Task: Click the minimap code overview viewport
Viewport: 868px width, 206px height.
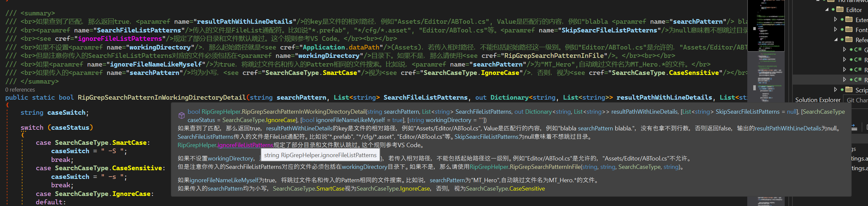Action: point(766,26)
